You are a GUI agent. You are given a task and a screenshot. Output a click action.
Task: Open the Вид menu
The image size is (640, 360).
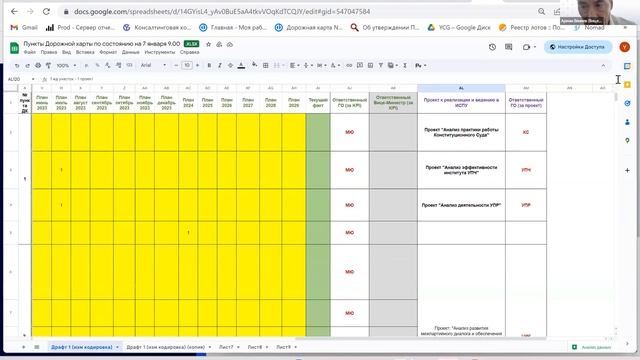(x=67, y=52)
